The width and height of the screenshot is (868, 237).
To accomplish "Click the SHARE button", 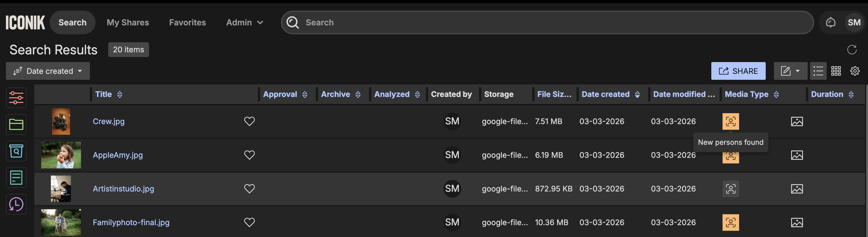I will [738, 71].
